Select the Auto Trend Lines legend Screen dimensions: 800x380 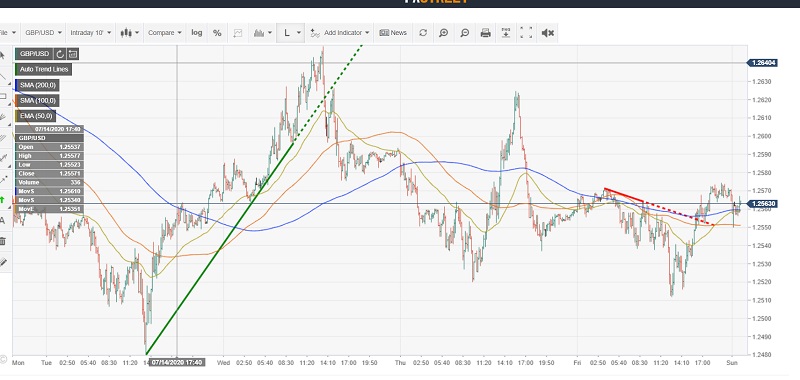click(43, 69)
